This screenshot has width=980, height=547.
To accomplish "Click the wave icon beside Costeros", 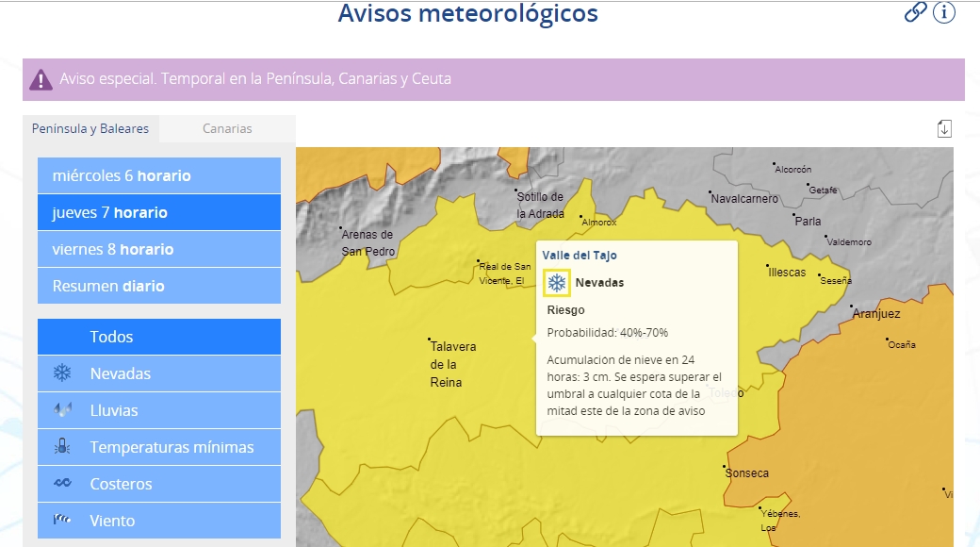I will tap(62, 483).
